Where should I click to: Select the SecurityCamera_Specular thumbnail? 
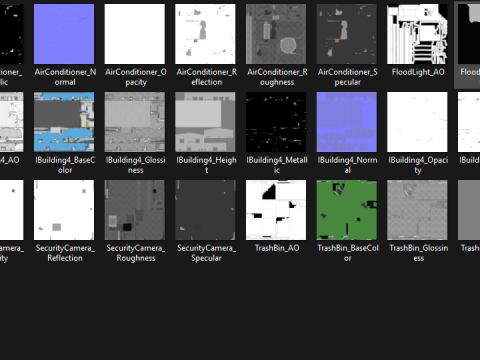coord(205,210)
